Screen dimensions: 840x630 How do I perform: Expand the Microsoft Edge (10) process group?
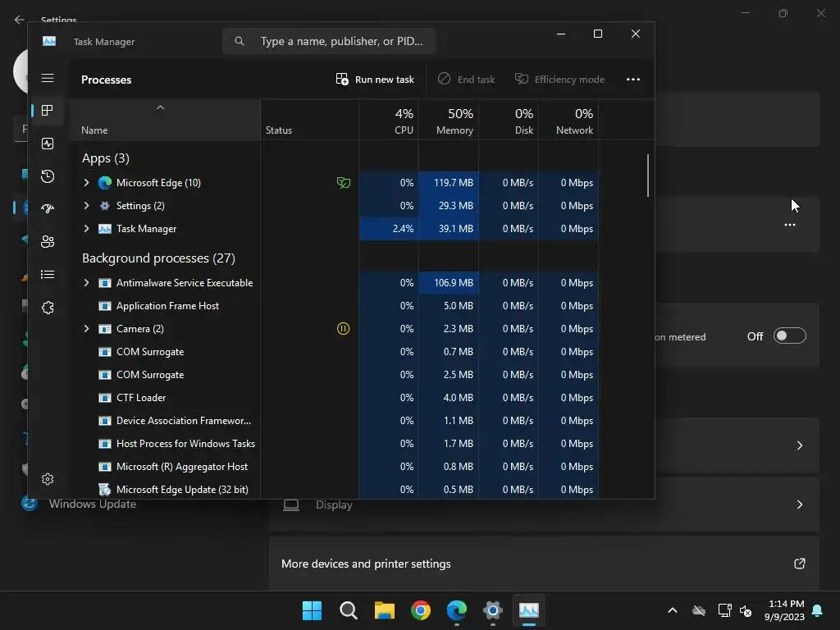(86, 183)
